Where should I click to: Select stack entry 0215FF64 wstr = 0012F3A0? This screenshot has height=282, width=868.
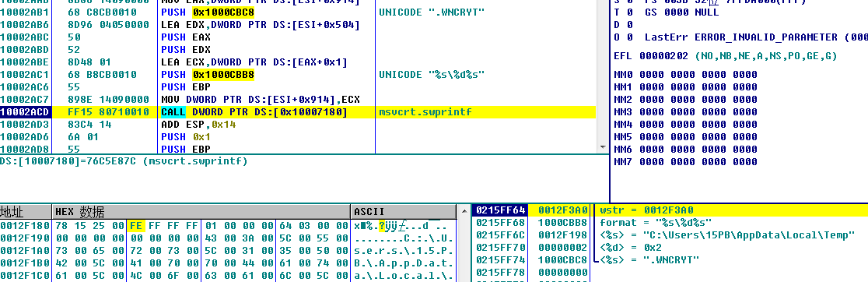pyautogui.click(x=670, y=210)
